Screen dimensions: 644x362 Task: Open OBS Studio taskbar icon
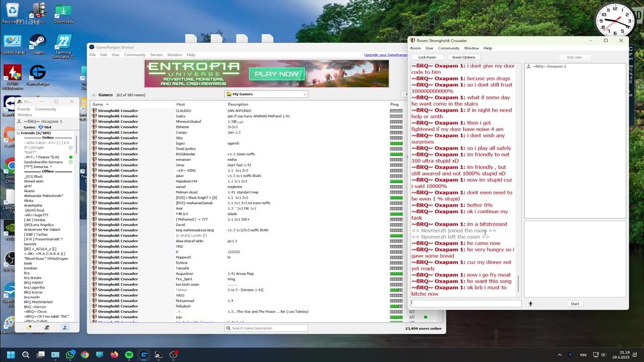tap(173, 354)
